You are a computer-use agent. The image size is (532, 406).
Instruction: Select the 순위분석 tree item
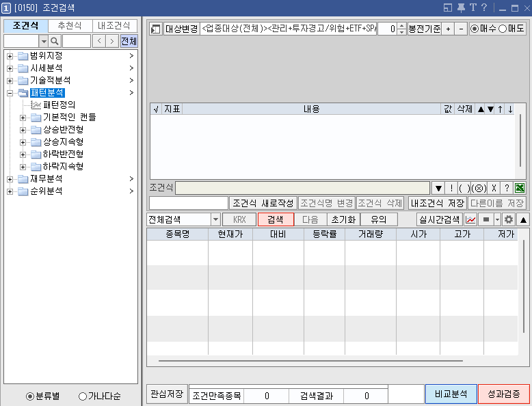point(46,191)
